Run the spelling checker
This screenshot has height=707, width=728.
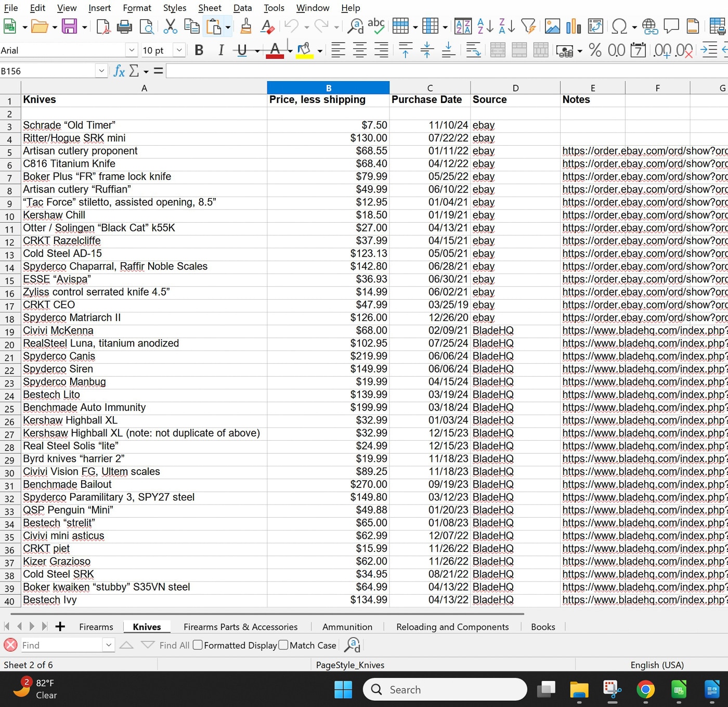click(x=376, y=26)
